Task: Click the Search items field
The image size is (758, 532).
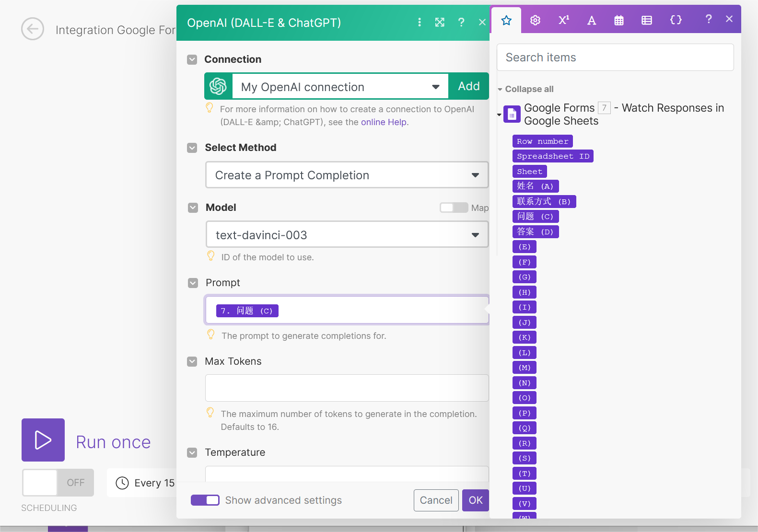Action: pos(615,58)
